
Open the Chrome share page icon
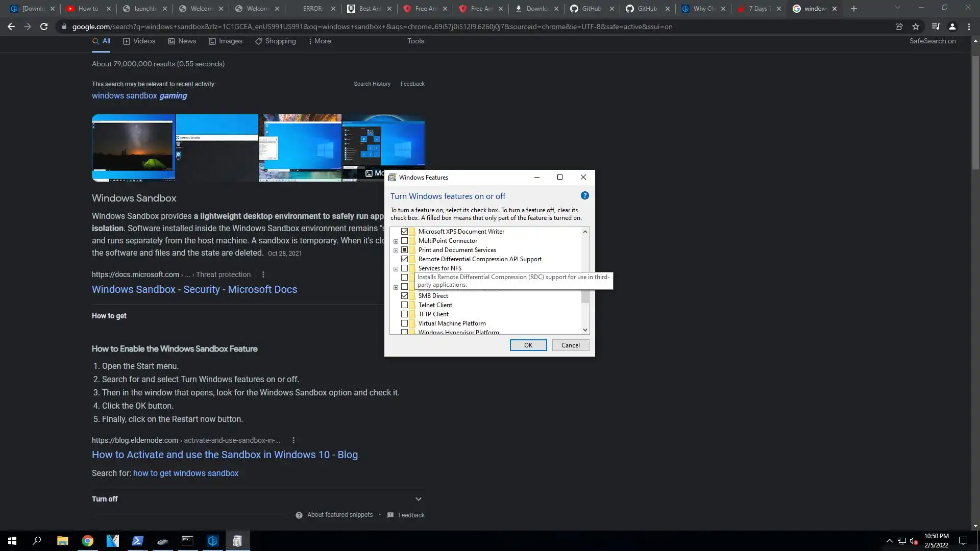(x=899, y=27)
